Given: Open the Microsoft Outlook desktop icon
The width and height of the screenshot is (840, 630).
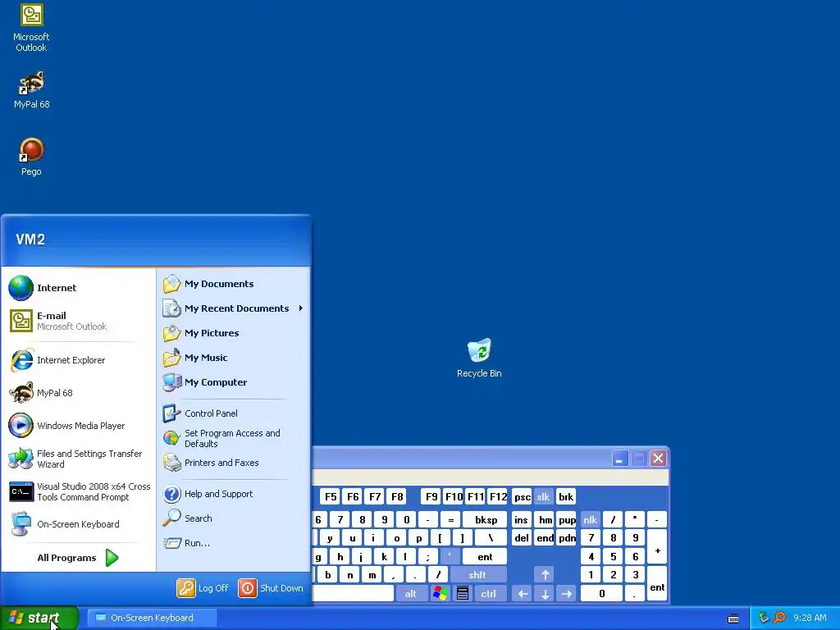Looking at the screenshot, I should pos(31,27).
